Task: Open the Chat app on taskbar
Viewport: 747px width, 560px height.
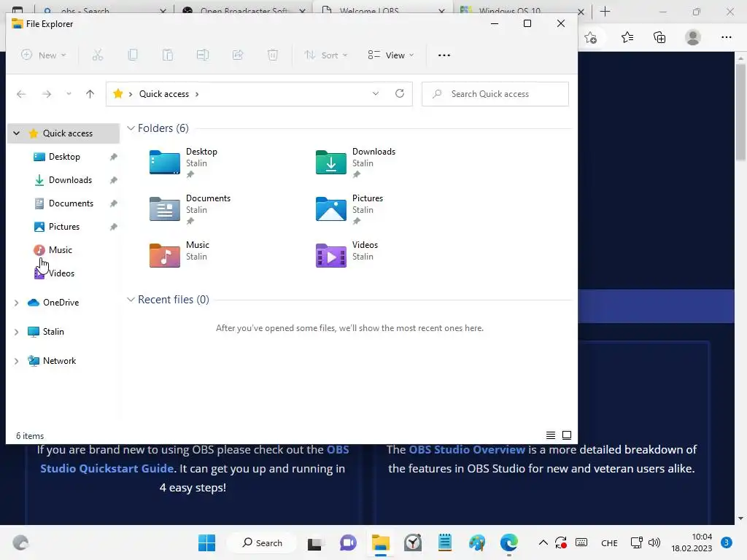Action: [x=348, y=542]
